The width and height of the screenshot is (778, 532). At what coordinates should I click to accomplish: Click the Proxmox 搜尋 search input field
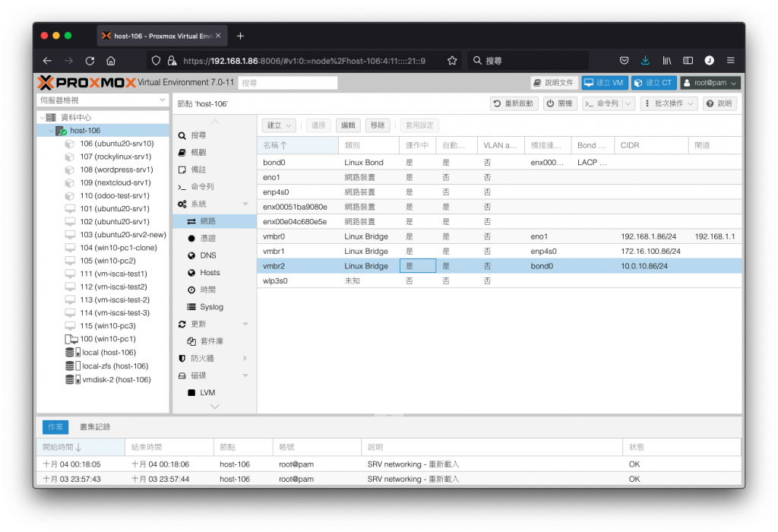pos(288,83)
